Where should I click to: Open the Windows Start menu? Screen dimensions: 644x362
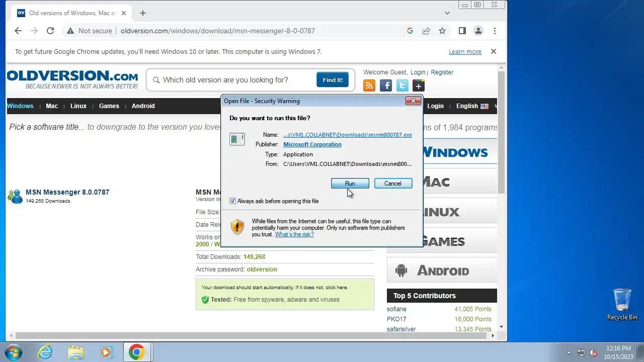tap(13, 352)
